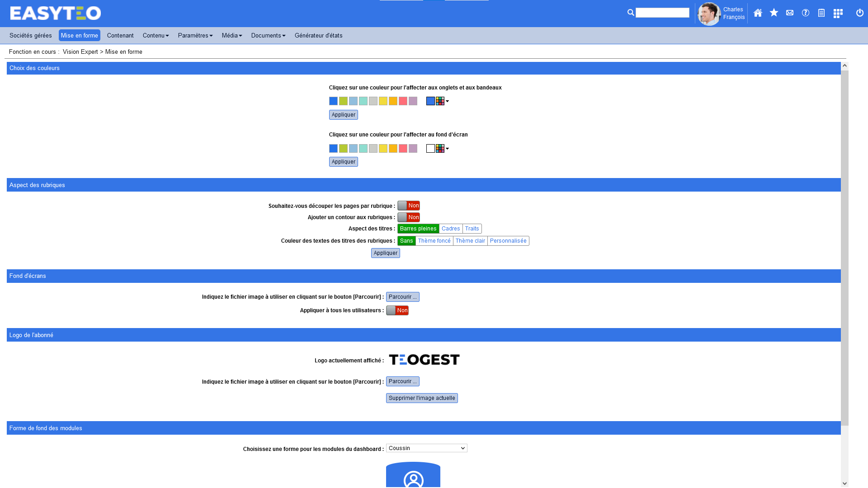868x488 pixels.
Task: Enable contour on rubriques toggle
Action: [x=409, y=217]
